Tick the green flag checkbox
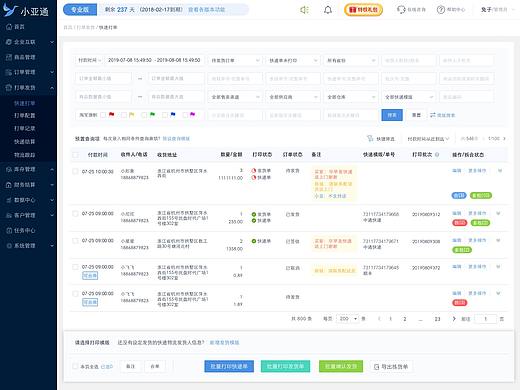 (x=144, y=115)
